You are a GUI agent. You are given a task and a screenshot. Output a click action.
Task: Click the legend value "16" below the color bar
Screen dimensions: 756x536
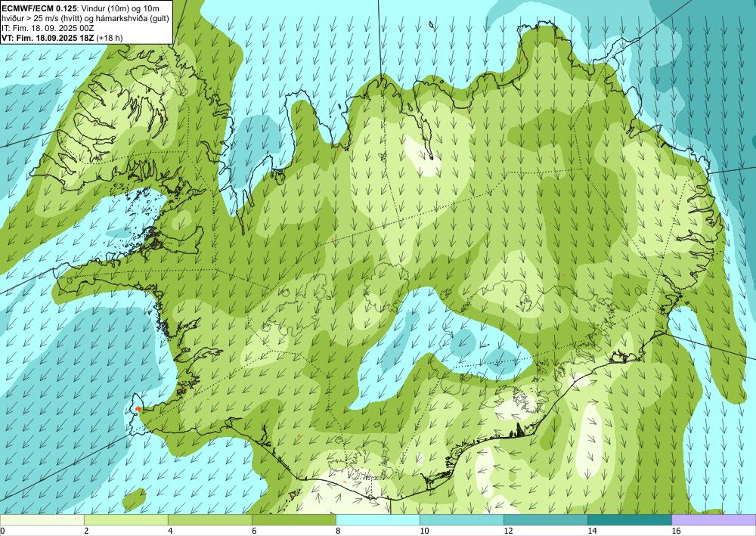coord(676,531)
